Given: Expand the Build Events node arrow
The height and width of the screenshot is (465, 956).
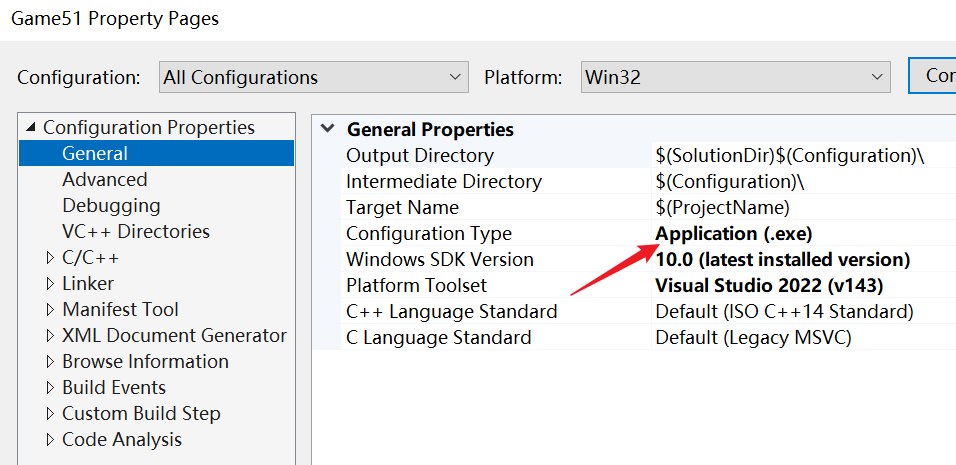Looking at the screenshot, I should [51, 388].
